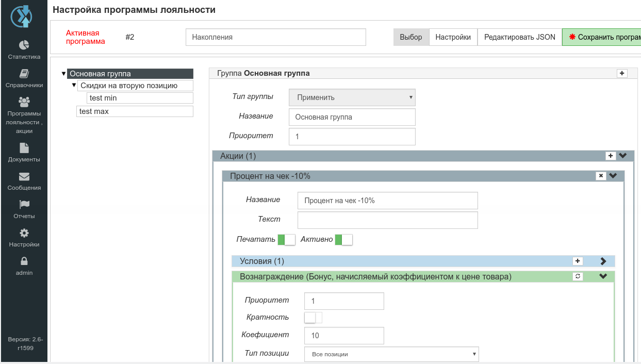Toggle the Активно switch

tap(343, 240)
